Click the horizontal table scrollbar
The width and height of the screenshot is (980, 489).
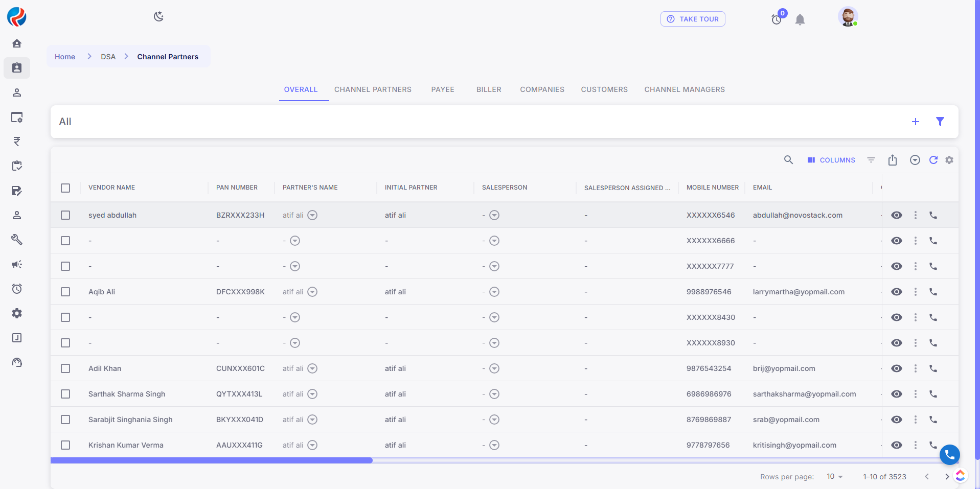[212, 460]
